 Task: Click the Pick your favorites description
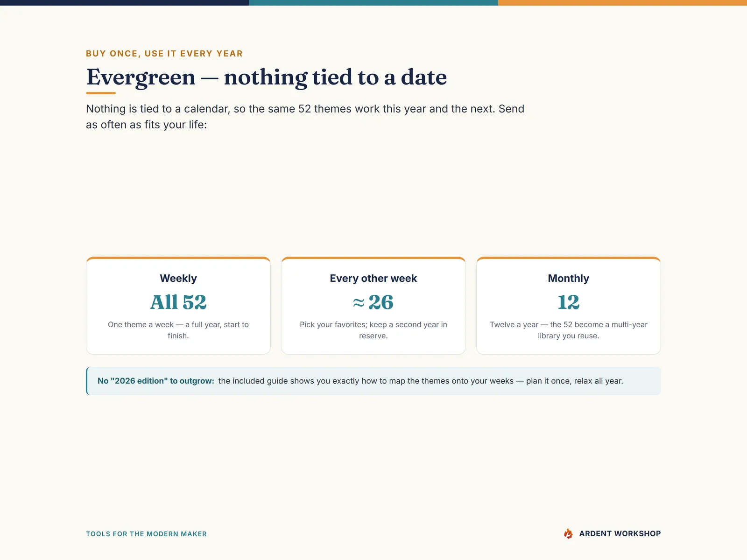373,330
